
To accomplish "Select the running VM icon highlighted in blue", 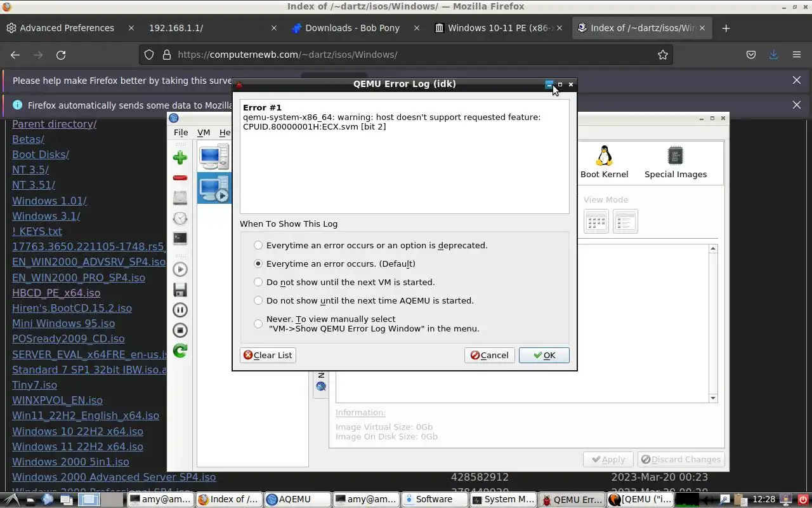I will (x=213, y=188).
